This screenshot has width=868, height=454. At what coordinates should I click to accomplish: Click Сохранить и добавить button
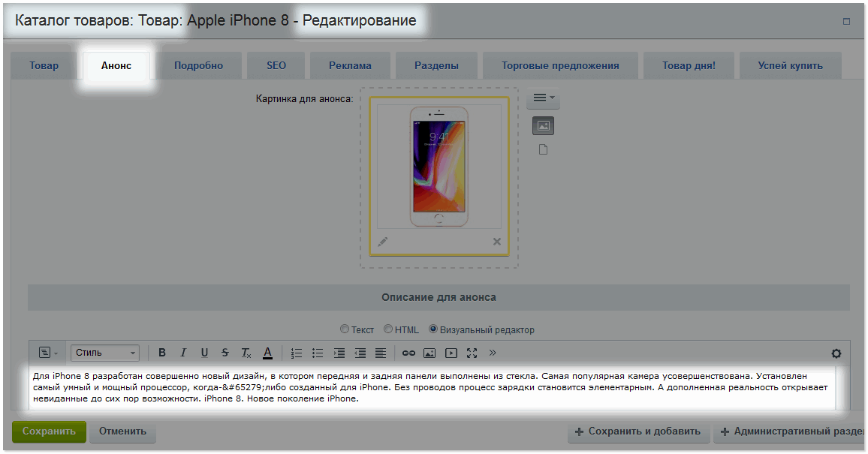(x=638, y=431)
